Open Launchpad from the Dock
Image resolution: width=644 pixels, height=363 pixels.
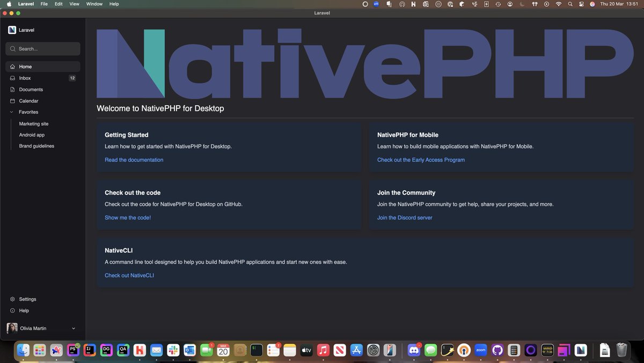point(39,350)
